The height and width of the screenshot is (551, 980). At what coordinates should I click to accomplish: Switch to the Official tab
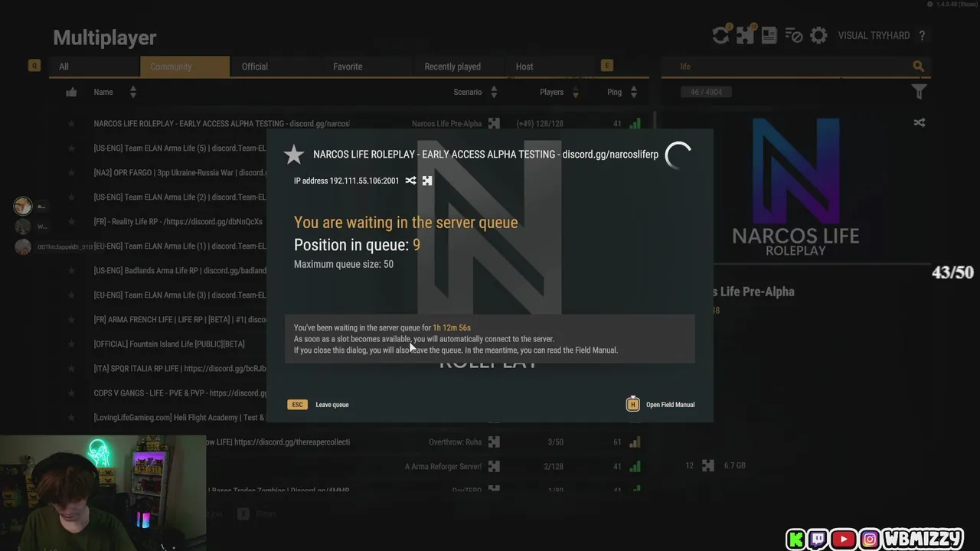click(276, 67)
